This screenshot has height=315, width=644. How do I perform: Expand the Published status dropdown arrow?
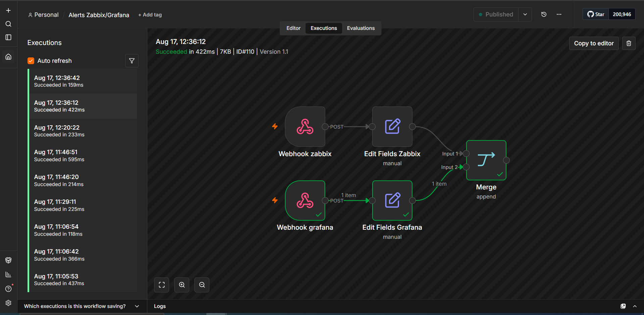tap(525, 14)
